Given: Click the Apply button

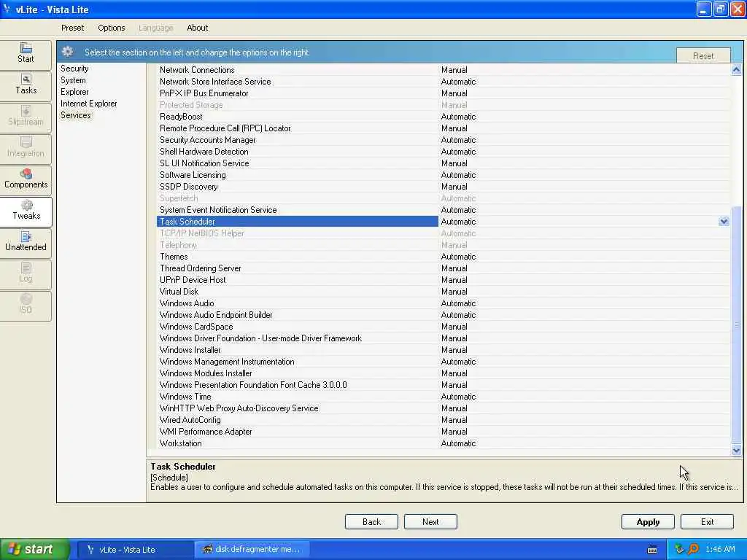Looking at the screenshot, I should (x=648, y=521).
